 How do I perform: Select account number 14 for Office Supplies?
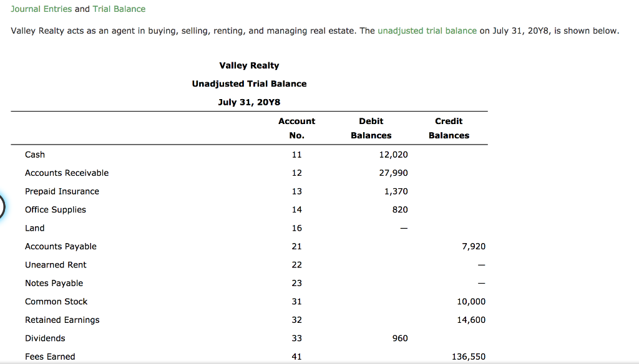click(296, 209)
